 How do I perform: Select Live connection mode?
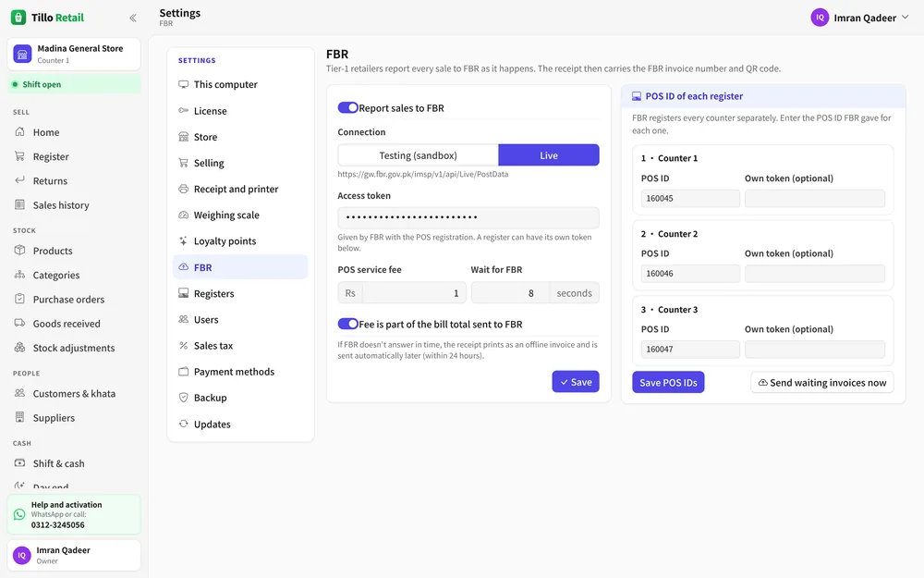(549, 155)
